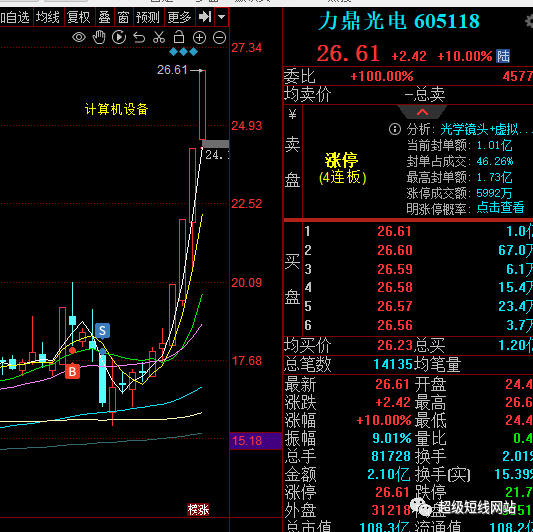Select the 复权 toolbar option

tap(79, 17)
